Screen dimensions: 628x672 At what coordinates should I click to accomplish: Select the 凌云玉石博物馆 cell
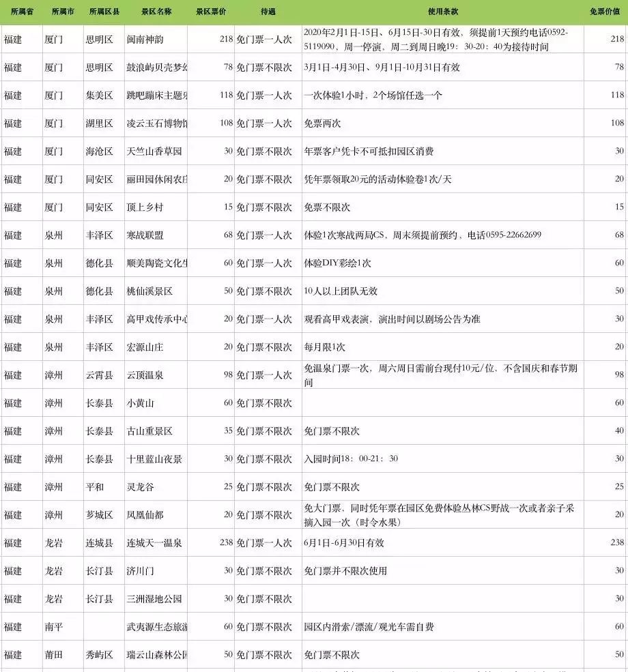(x=157, y=123)
